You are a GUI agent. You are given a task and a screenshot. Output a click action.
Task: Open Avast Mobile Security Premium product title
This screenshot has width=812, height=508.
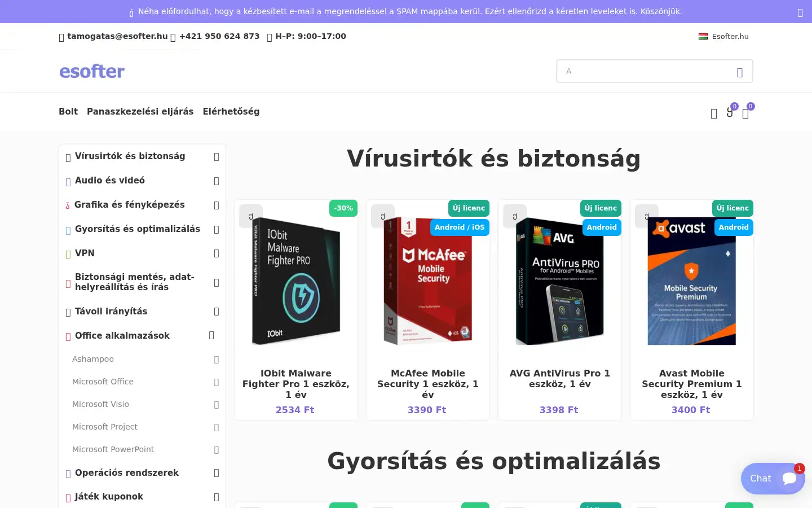tap(692, 384)
